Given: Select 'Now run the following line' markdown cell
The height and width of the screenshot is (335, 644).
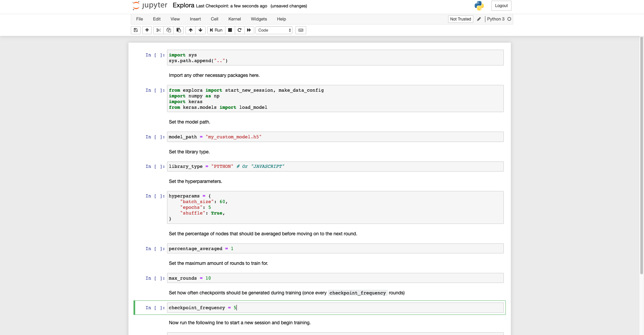Looking at the screenshot, I should click(240, 323).
